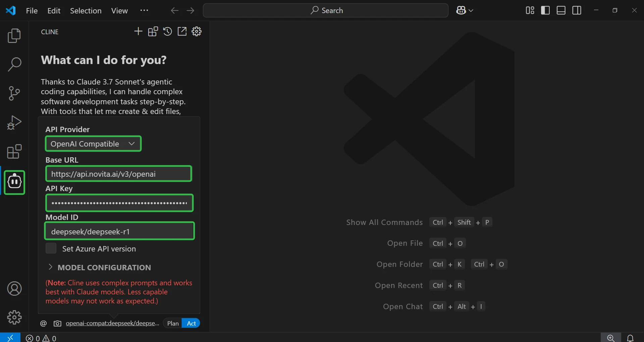
Task: Expand MODEL CONFIGURATION section
Action: click(99, 268)
